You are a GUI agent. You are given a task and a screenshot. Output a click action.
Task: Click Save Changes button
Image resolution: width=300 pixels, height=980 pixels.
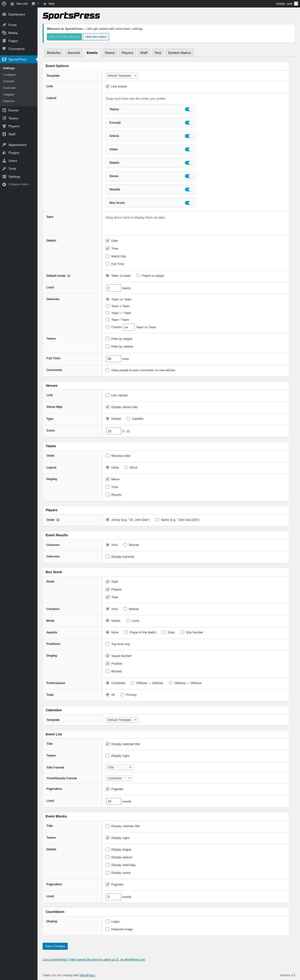[55, 946]
